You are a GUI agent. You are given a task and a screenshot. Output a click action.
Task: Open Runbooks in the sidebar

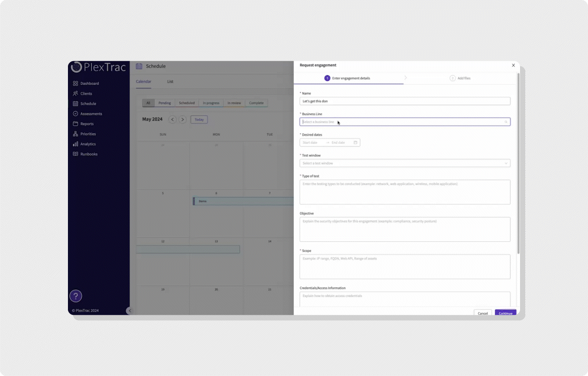coord(85,154)
